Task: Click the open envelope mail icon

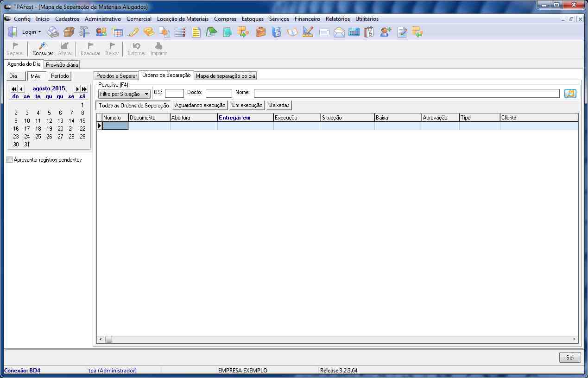Action: click(339, 32)
